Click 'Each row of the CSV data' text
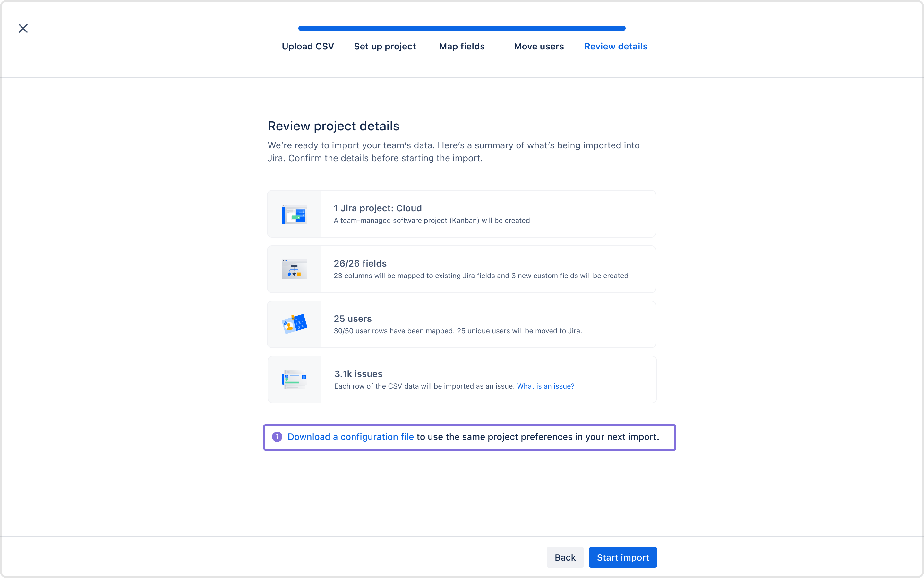 click(x=424, y=386)
